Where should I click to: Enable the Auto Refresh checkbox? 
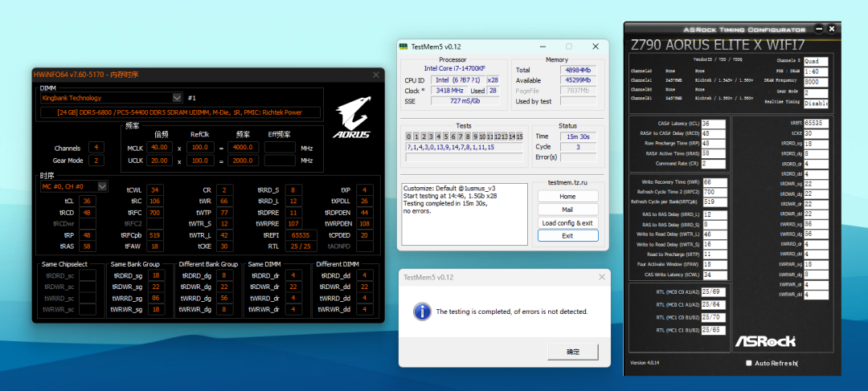point(749,364)
